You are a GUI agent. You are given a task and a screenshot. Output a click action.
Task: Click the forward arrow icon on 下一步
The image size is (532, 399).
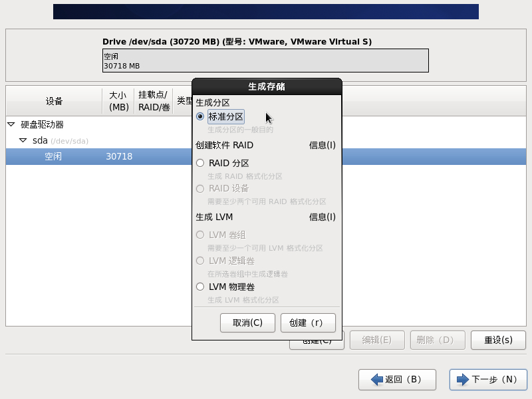pos(463,379)
